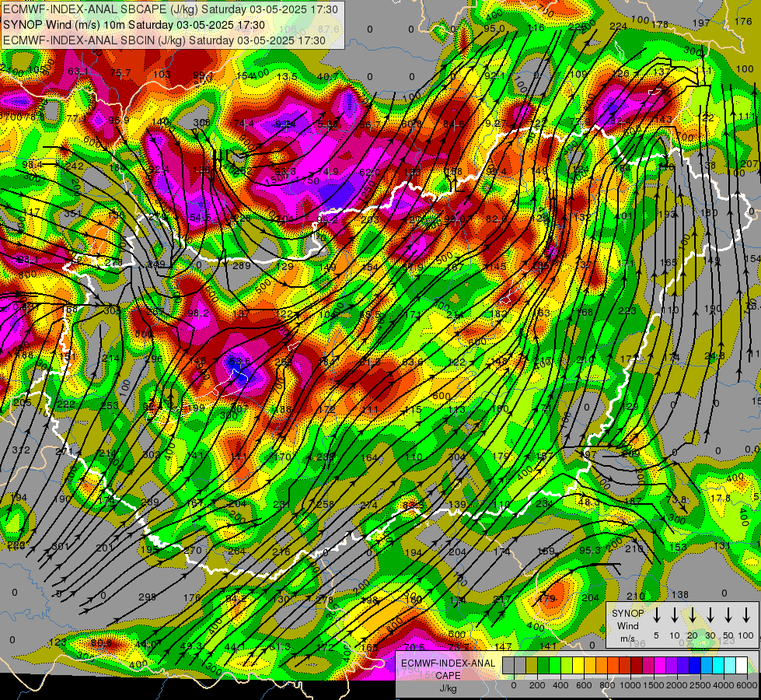Click the J/kg unit label in legend

[449, 688]
